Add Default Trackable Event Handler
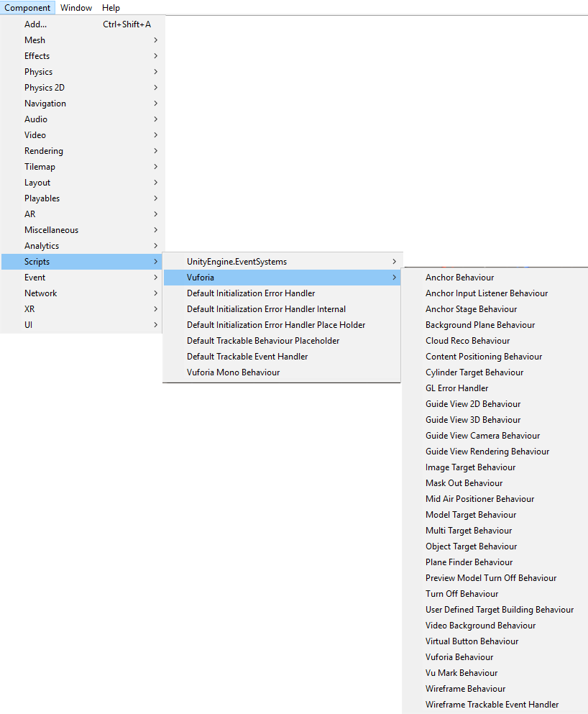588x714 pixels. 282,357
